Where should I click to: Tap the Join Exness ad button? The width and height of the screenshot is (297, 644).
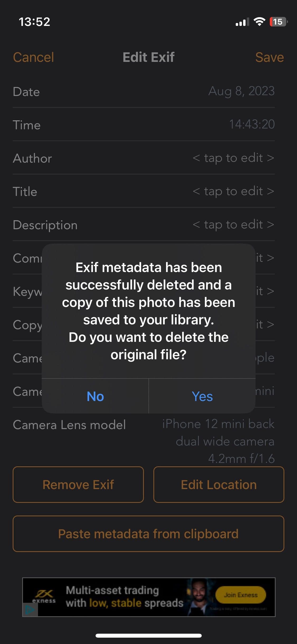[241, 595]
